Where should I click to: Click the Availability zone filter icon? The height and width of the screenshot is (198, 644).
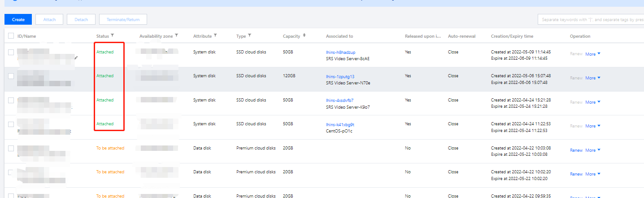177,35
